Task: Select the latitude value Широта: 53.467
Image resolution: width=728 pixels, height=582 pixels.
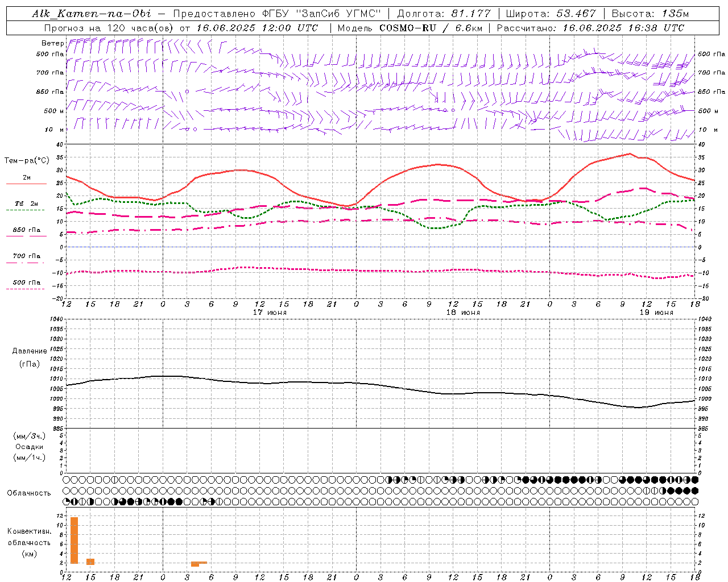Action: [x=551, y=14]
